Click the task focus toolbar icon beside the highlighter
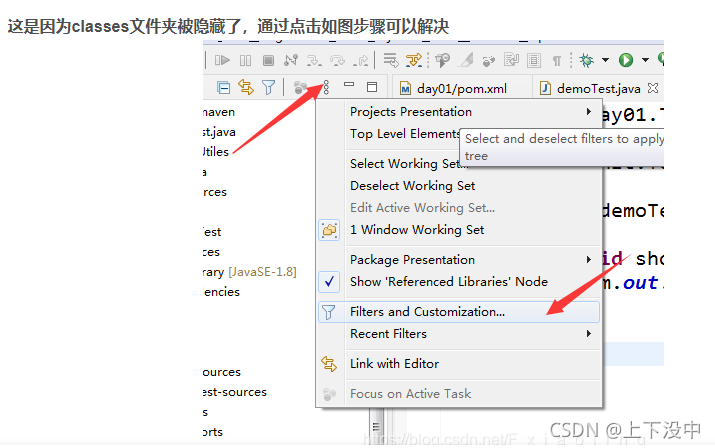Image resolution: width=715 pixels, height=448 pixels. (x=489, y=61)
